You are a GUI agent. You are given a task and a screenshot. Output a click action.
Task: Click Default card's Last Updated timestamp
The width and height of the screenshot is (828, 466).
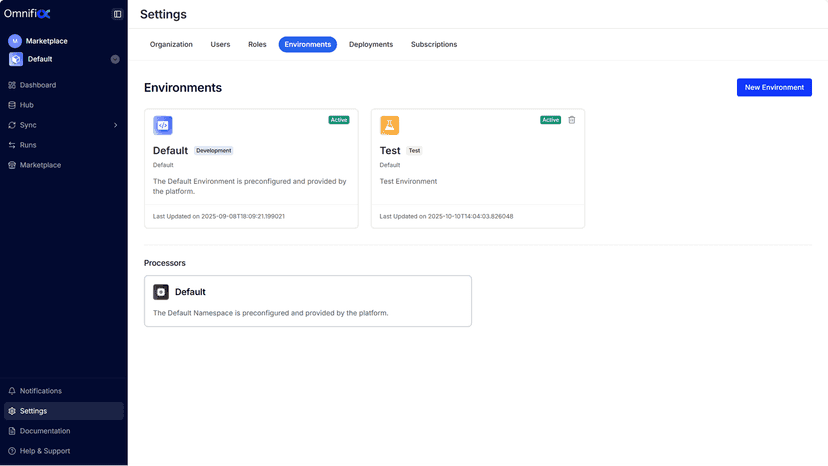click(x=219, y=217)
